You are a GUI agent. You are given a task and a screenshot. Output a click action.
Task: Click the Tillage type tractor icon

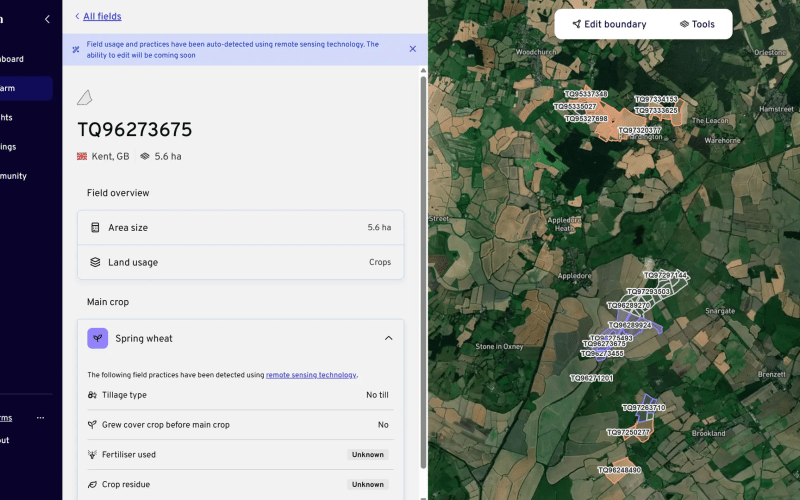92,395
